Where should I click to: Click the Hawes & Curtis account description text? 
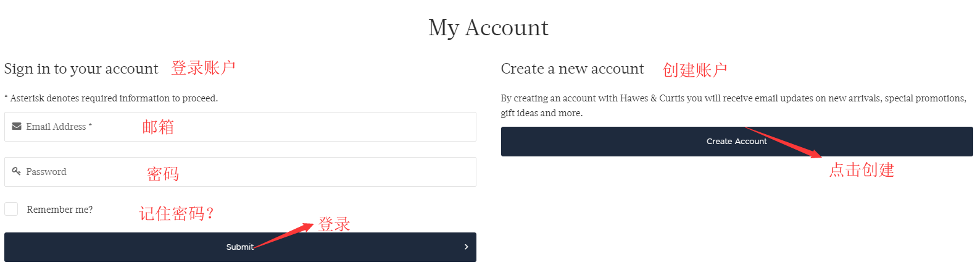coord(733,105)
